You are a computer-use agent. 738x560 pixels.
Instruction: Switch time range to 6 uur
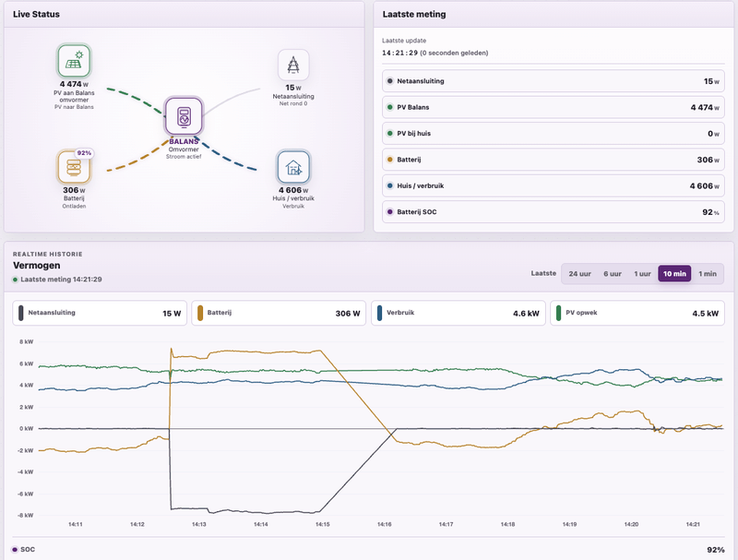(613, 273)
